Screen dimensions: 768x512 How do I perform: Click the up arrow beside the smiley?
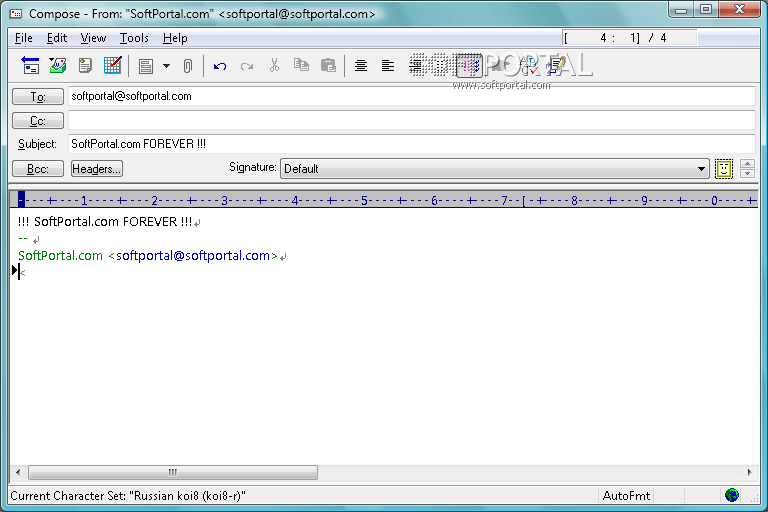(x=747, y=164)
